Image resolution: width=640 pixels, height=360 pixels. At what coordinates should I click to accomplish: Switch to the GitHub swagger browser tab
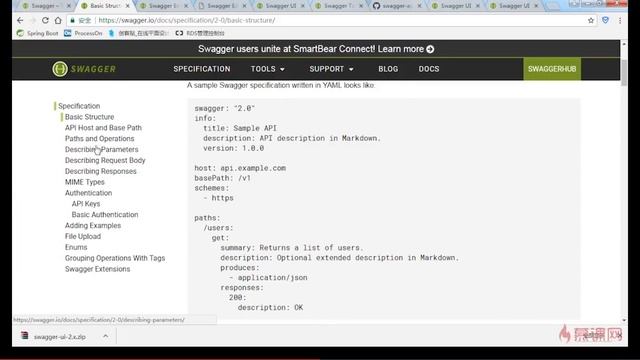pos(396,6)
